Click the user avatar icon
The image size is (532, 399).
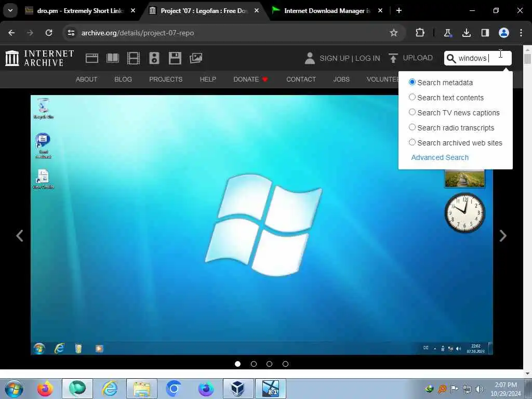point(310,58)
